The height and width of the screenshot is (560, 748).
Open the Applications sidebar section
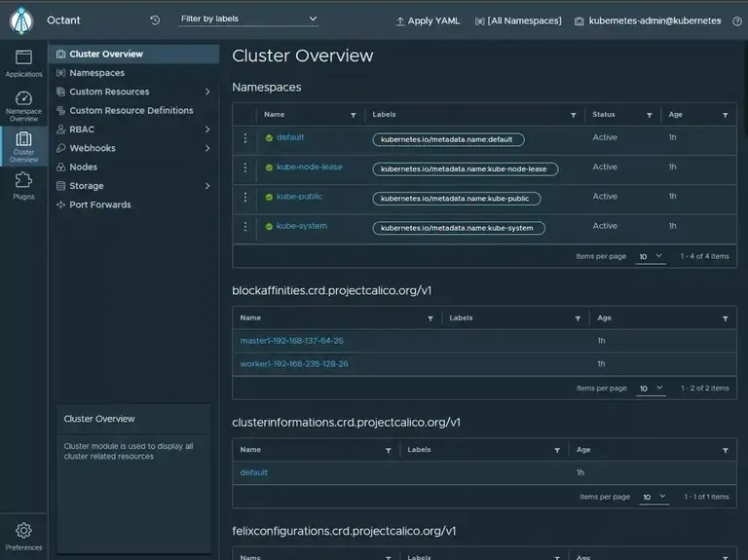(x=23, y=63)
